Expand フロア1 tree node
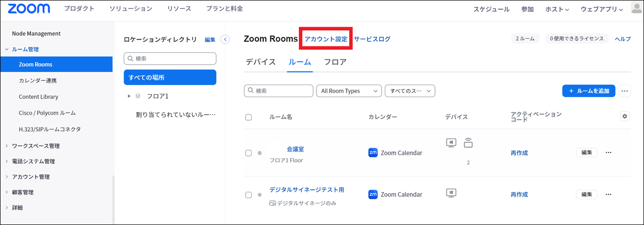This screenshot has height=225, width=644. tap(129, 96)
